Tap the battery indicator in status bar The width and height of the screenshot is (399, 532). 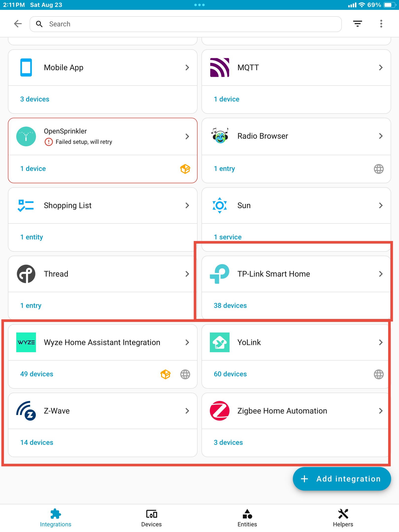click(x=390, y=5)
